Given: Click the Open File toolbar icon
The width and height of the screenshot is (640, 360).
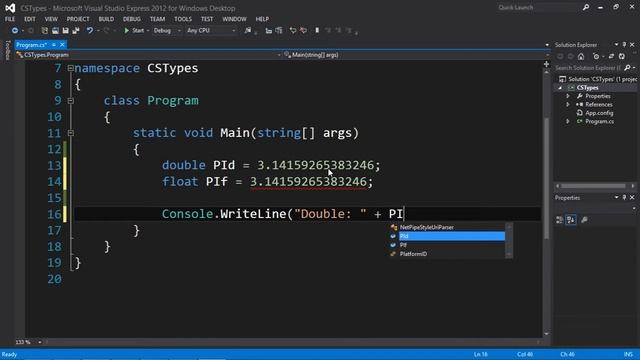Looking at the screenshot, I should 55,31.
